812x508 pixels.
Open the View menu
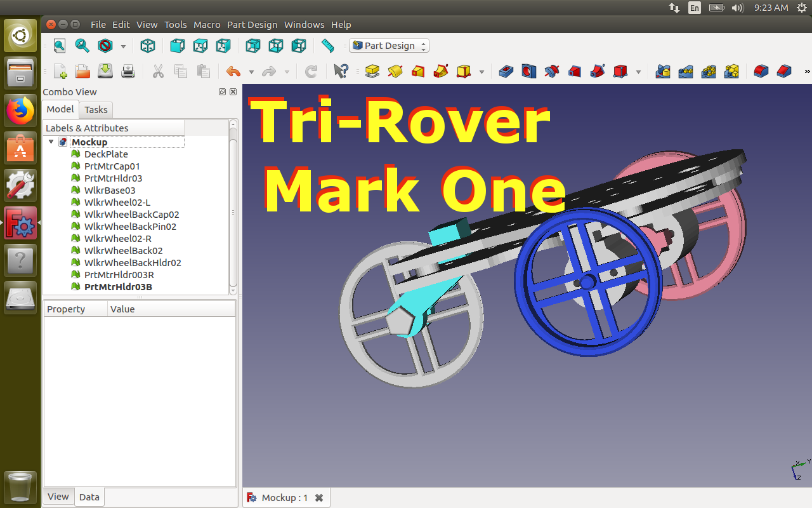147,25
